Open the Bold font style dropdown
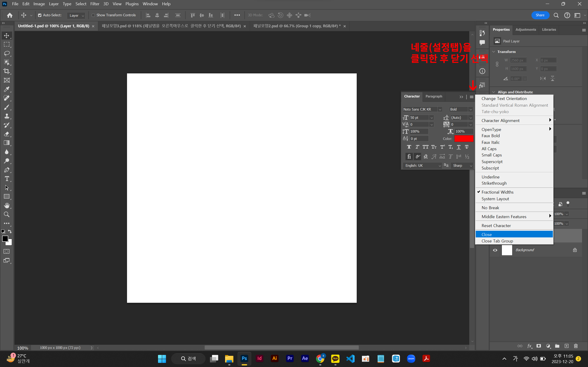Screen dimensions: 588x367 (x=471, y=109)
